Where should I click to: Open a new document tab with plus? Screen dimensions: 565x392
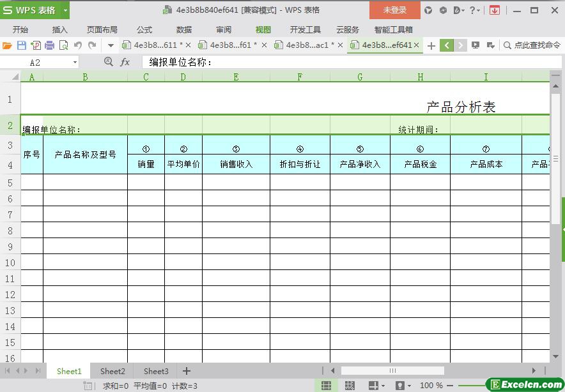tap(431, 45)
